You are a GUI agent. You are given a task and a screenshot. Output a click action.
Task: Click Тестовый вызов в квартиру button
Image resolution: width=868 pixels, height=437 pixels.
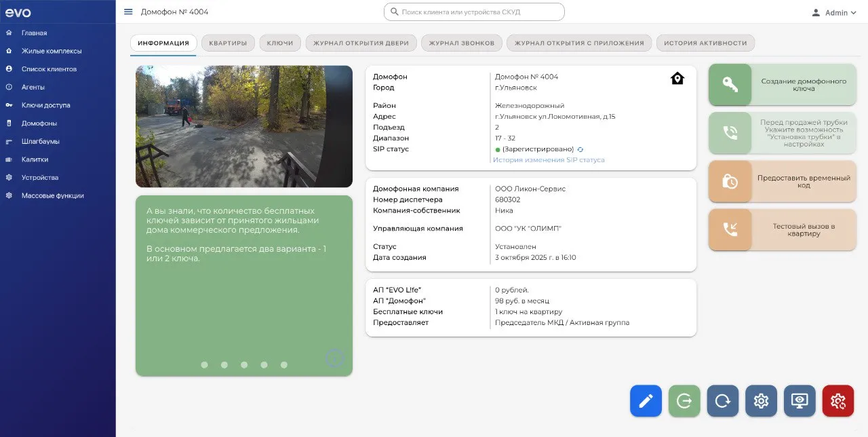(783, 229)
